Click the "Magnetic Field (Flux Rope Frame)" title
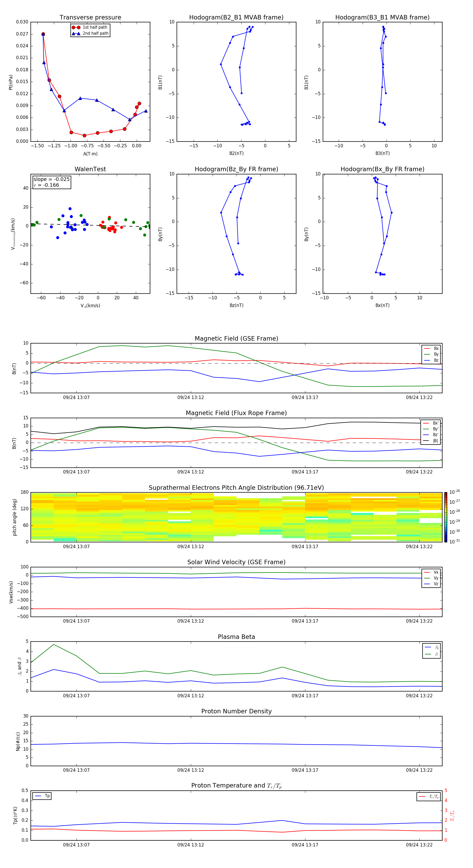The width and height of the screenshot is (473, 868). point(236,413)
